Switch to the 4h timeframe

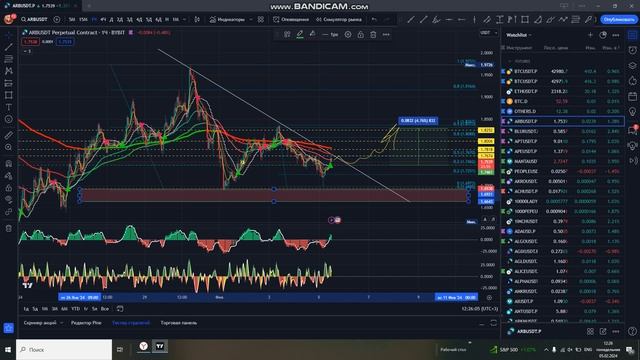pyautogui.click(x=103, y=20)
